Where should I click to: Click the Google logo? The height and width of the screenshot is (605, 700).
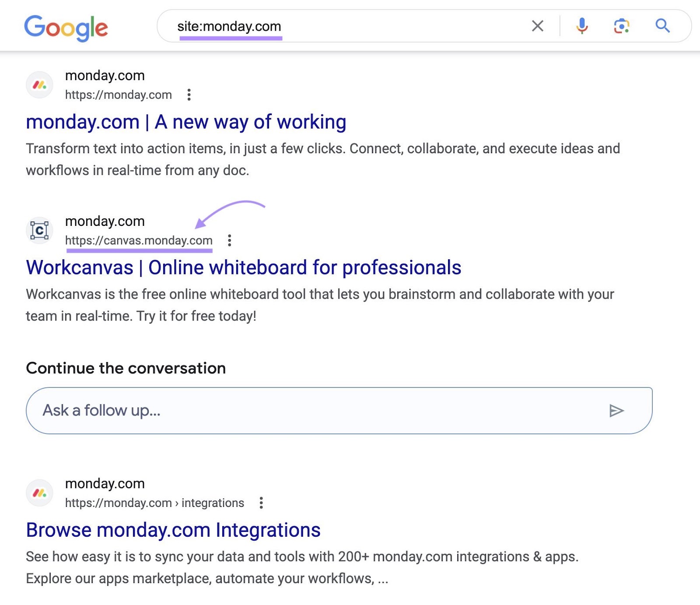coord(66,27)
